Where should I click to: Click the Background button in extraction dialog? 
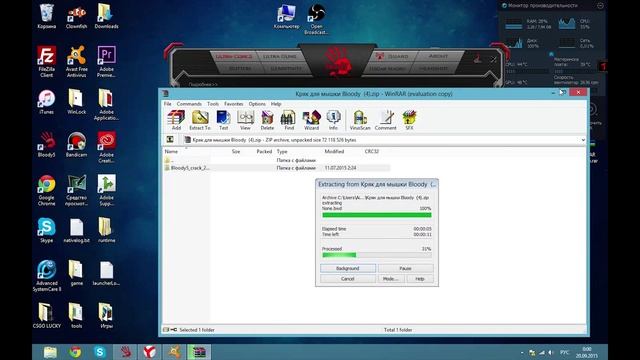pos(348,268)
